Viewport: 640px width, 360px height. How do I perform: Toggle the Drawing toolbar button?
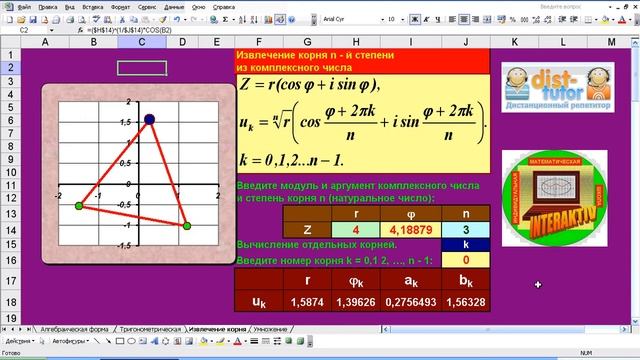point(280,20)
